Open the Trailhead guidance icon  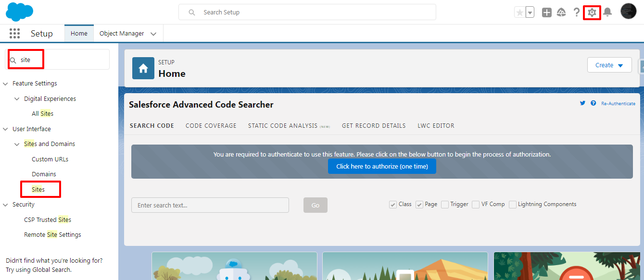561,12
